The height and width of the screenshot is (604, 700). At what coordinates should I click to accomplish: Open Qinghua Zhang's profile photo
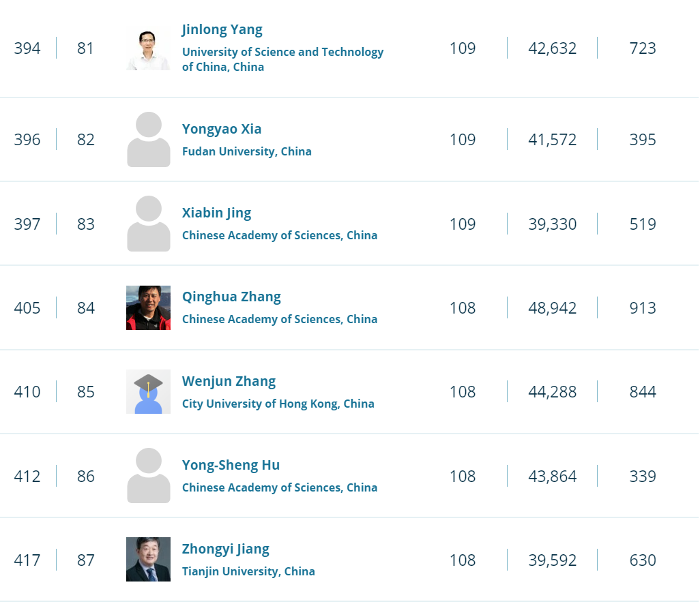(x=148, y=307)
